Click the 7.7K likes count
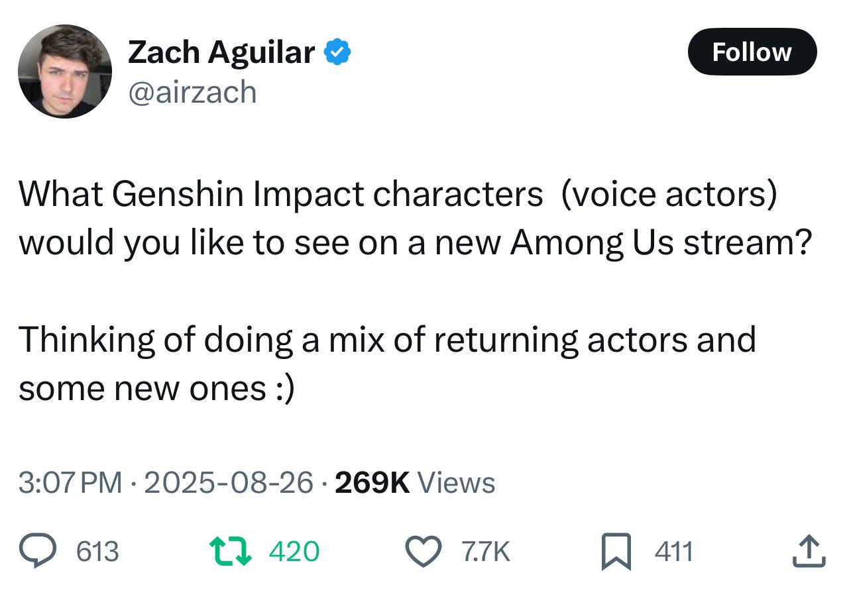This screenshot has height=616, width=851. pyautogui.click(x=485, y=552)
